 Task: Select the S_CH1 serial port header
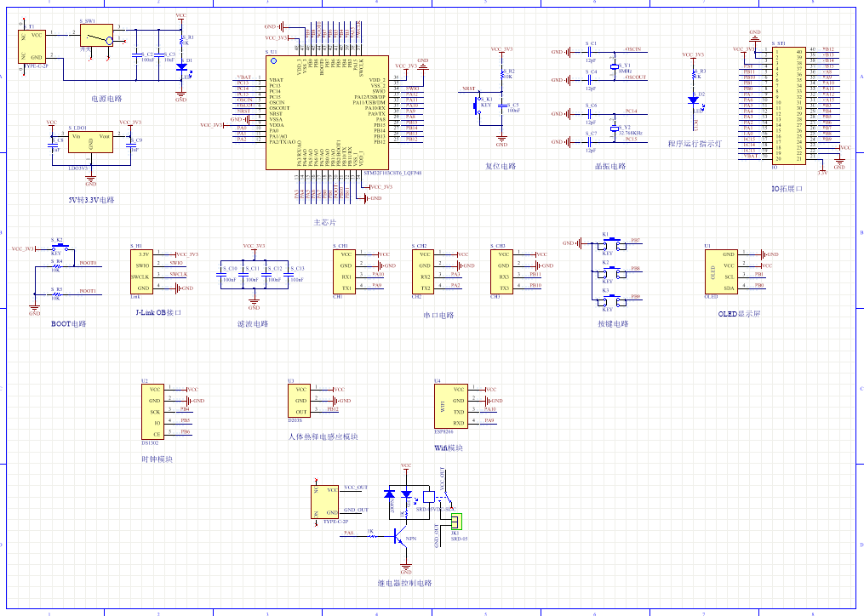(x=345, y=271)
